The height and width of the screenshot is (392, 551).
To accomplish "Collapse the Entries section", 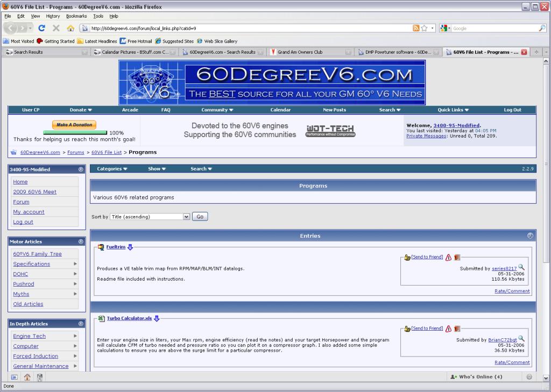I will [x=530, y=236].
